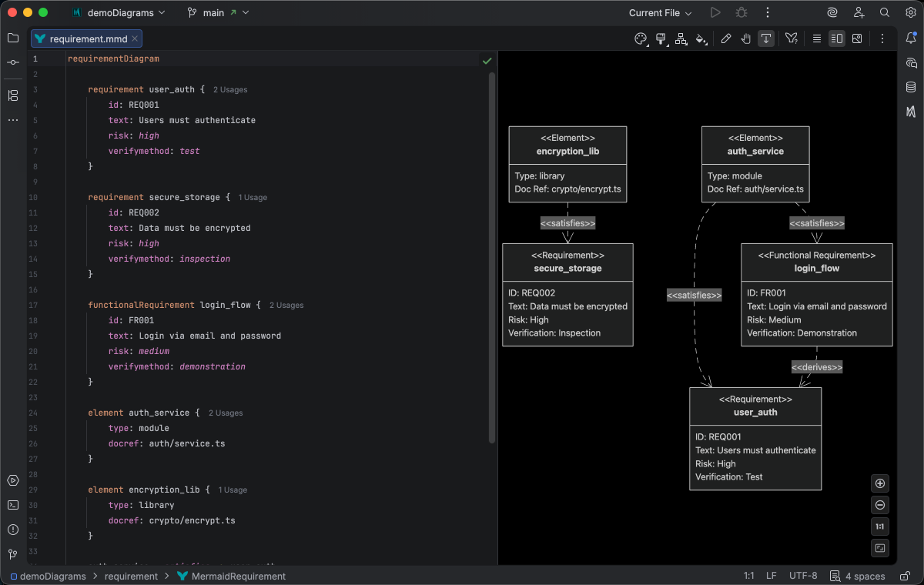Click the green inspection checkmark

(487, 59)
